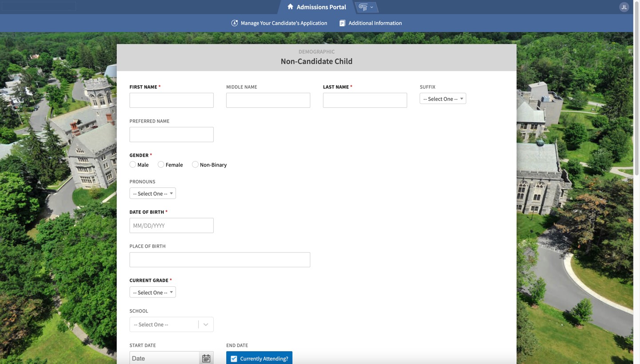Open the JL user avatar menu
Screen dimensions: 640x364
point(624,7)
